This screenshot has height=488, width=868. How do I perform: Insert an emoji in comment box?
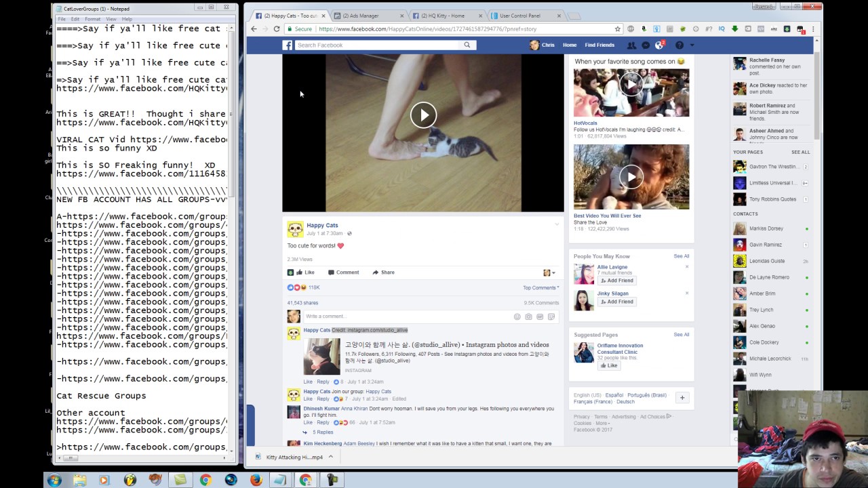click(x=517, y=317)
